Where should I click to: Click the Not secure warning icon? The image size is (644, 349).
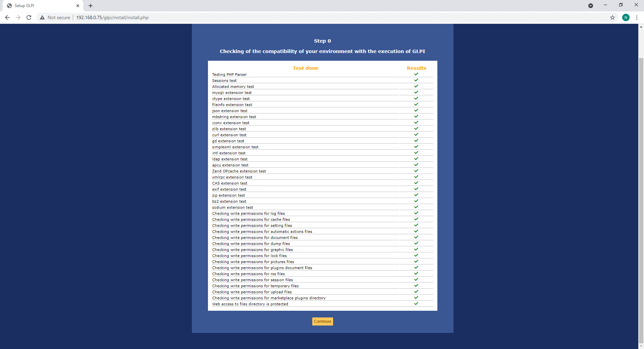(42, 17)
